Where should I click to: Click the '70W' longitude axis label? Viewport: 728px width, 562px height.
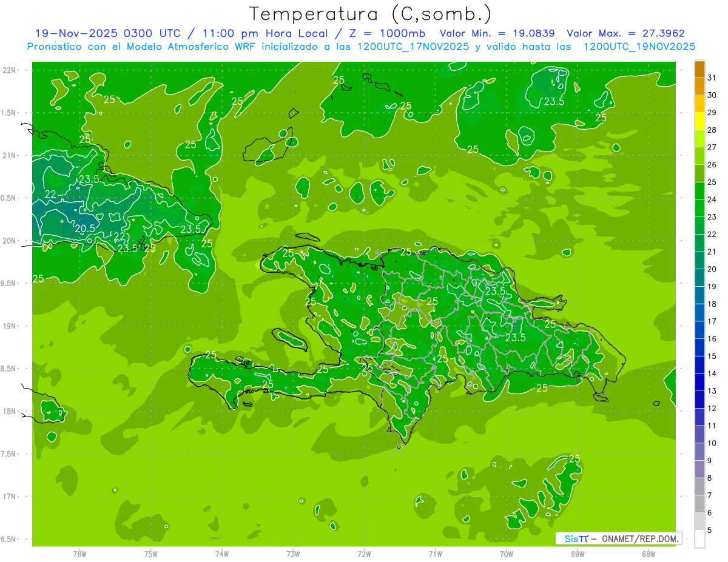pos(507,554)
